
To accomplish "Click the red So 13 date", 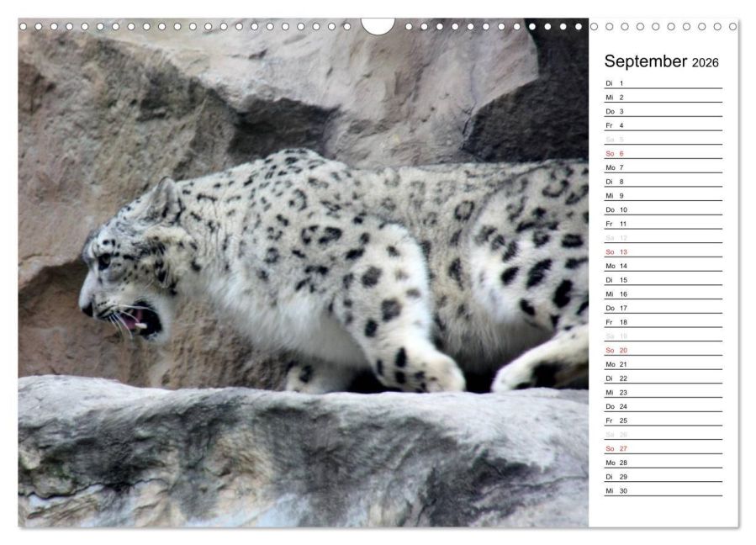I will (x=616, y=251).
